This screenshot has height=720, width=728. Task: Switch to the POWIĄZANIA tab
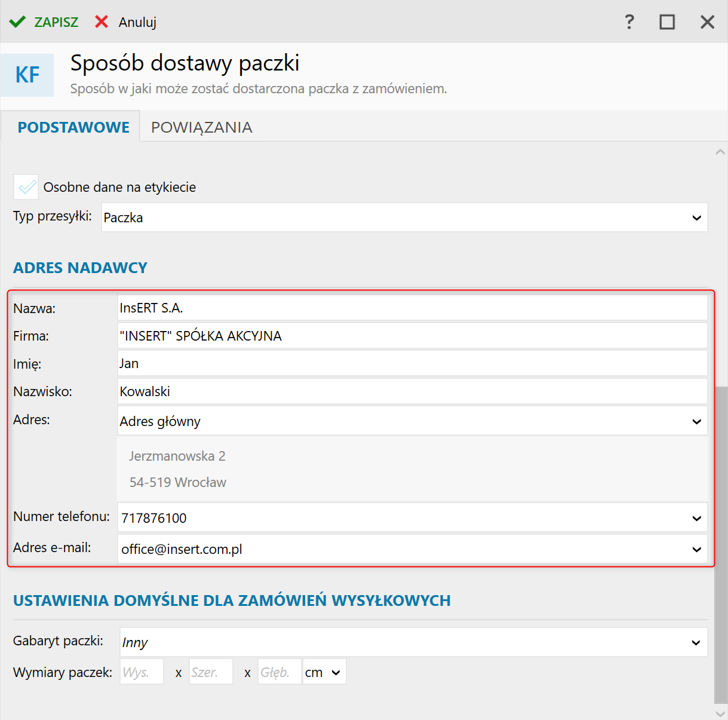(x=202, y=127)
